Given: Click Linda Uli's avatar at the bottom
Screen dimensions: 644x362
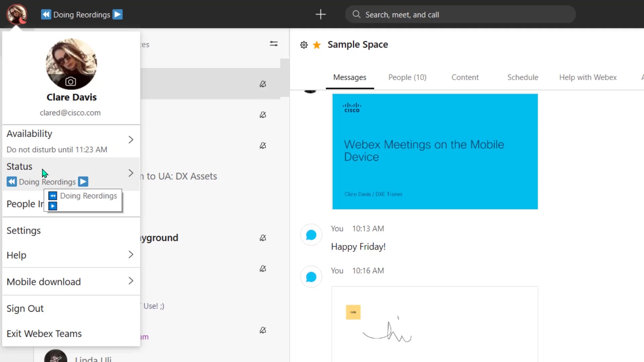Looking at the screenshot, I should pyautogui.click(x=55, y=356).
